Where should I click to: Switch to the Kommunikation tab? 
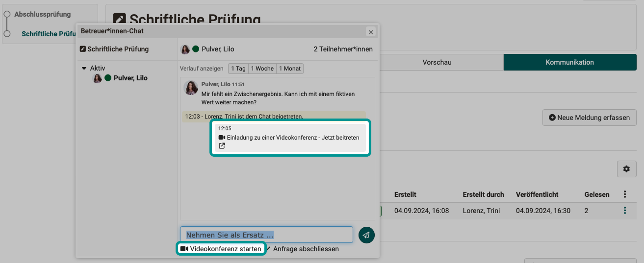tap(569, 62)
